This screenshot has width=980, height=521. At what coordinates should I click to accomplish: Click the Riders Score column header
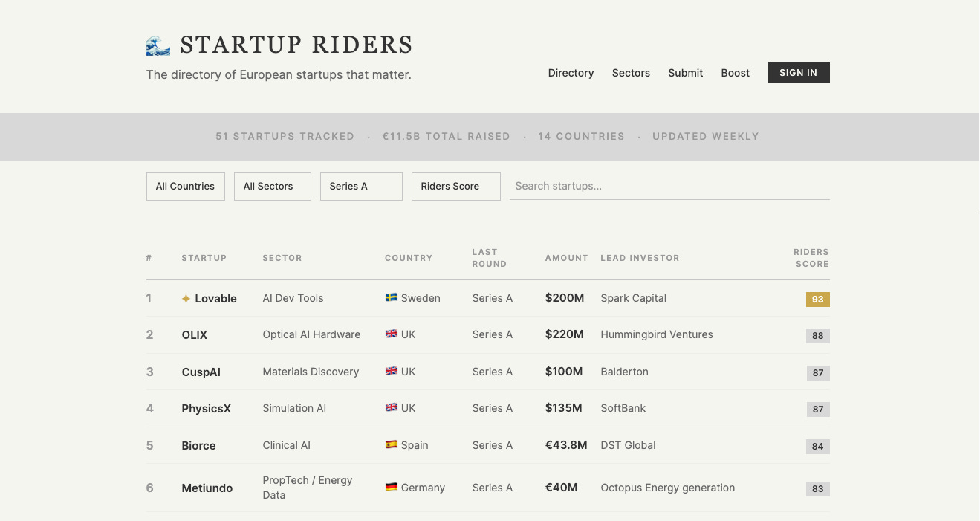[811, 258]
